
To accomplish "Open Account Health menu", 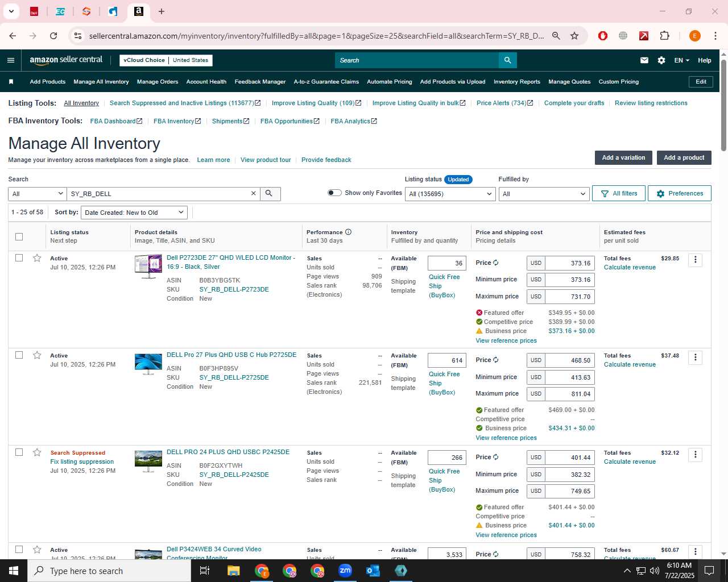I will (206, 82).
